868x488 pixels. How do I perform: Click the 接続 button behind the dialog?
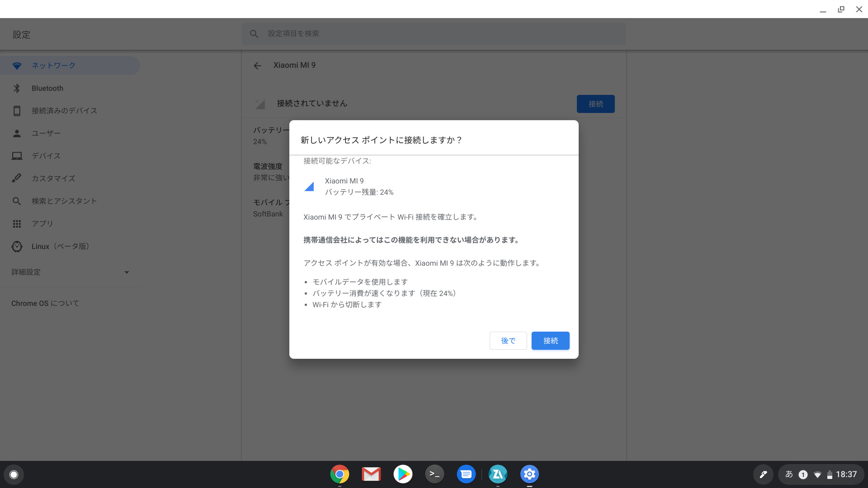pos(595,104)
